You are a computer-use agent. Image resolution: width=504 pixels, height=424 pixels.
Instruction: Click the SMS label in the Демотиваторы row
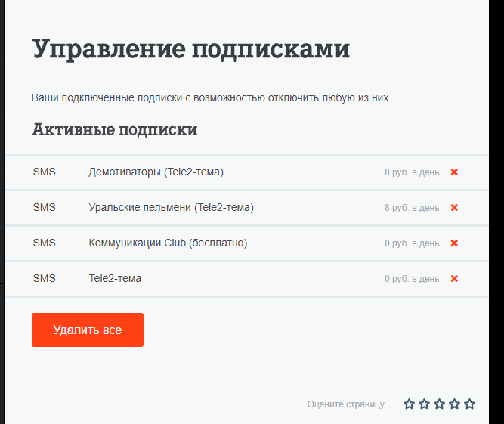(x=45, y=172)
